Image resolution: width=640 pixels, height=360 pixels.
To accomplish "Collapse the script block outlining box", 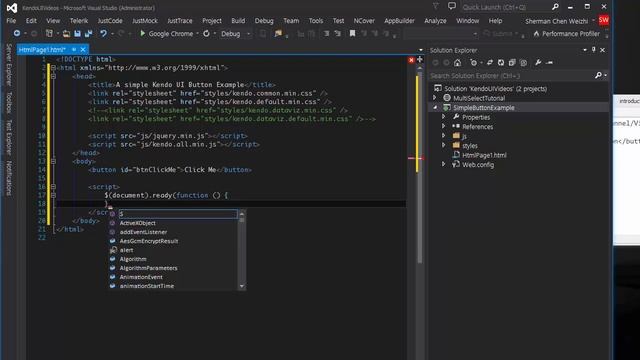I will (53, 187).
